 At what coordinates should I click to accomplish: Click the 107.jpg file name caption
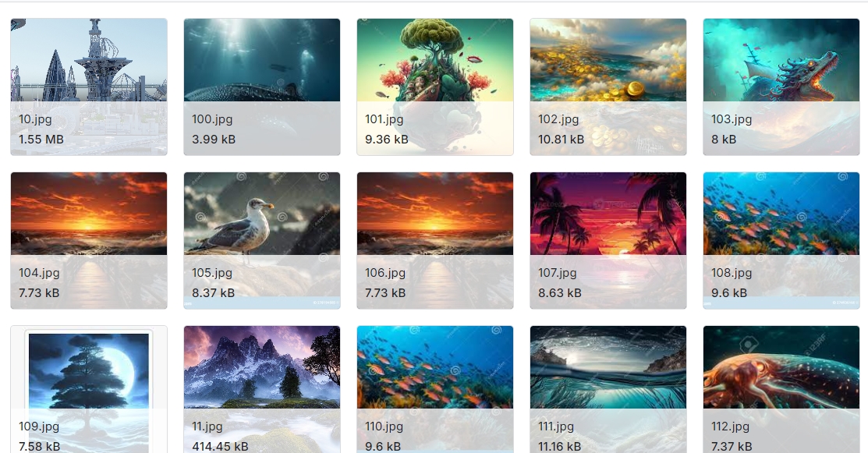coord(558,273)
